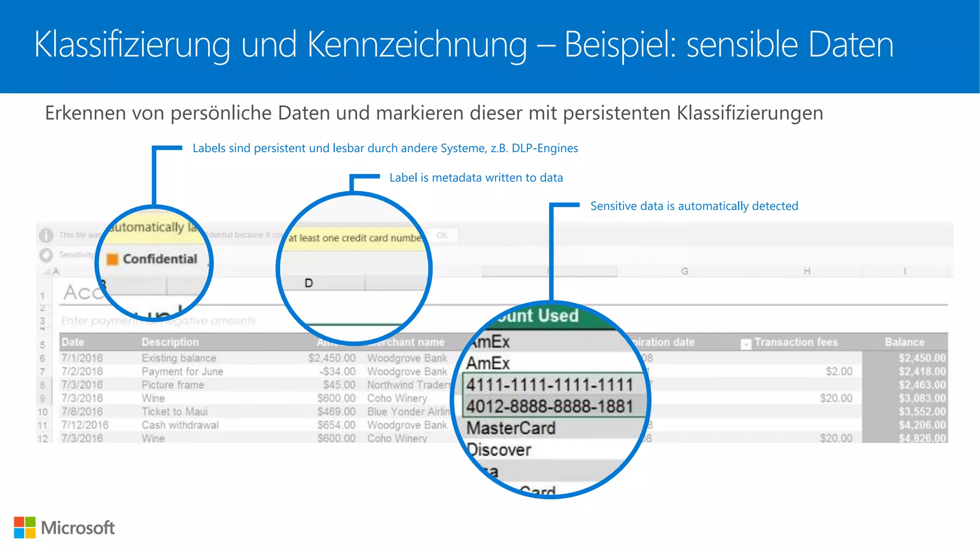Viewport: 980px width, 551px height.
Task: Click the $654.00 amount cell
Action: click(336, 425)
